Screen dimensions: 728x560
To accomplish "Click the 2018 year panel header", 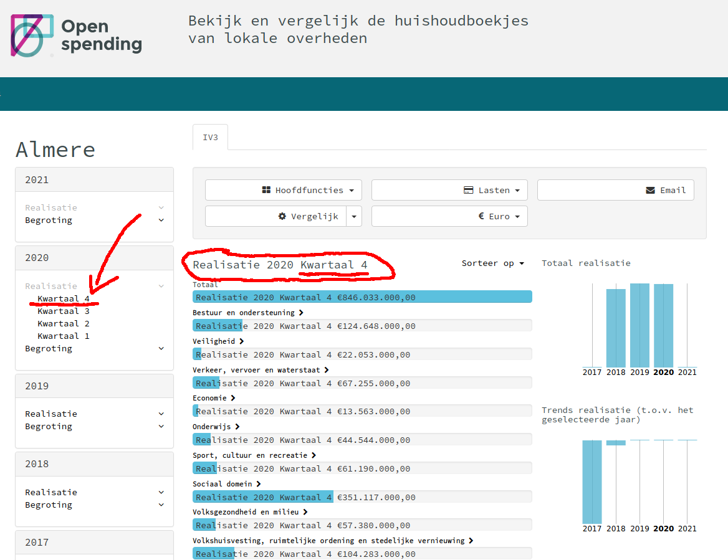I will pos(94,464).
